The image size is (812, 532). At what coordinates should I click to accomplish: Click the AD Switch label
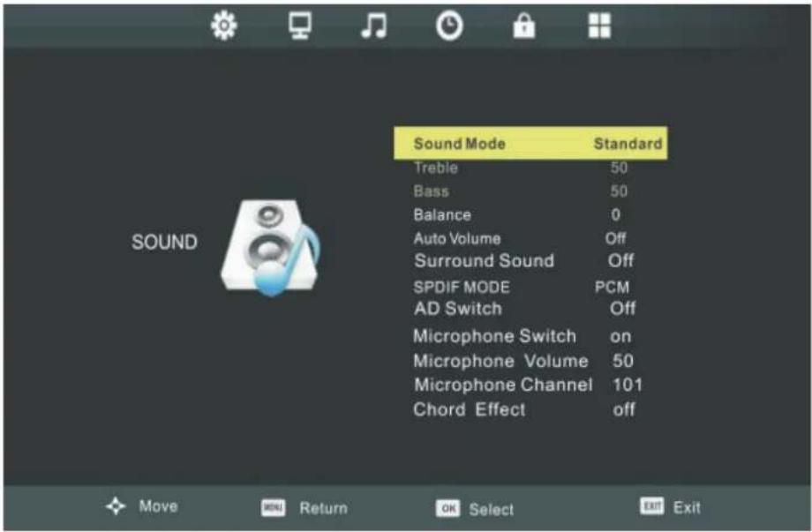click(x=458, y=309)
